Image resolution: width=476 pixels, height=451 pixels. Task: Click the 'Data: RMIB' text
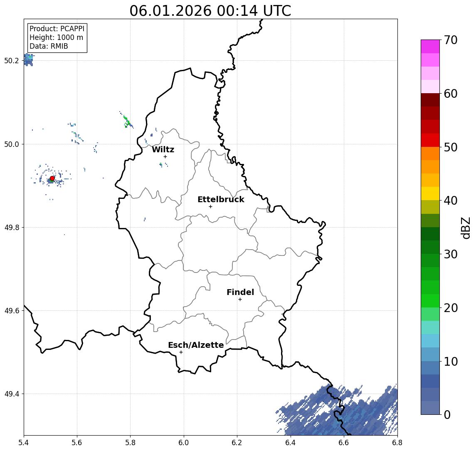tap(49, 46)
